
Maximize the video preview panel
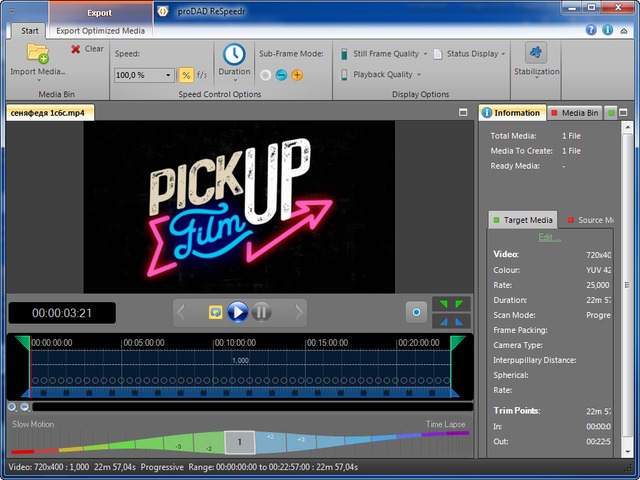pyautogui.click(x=463, y=112)
